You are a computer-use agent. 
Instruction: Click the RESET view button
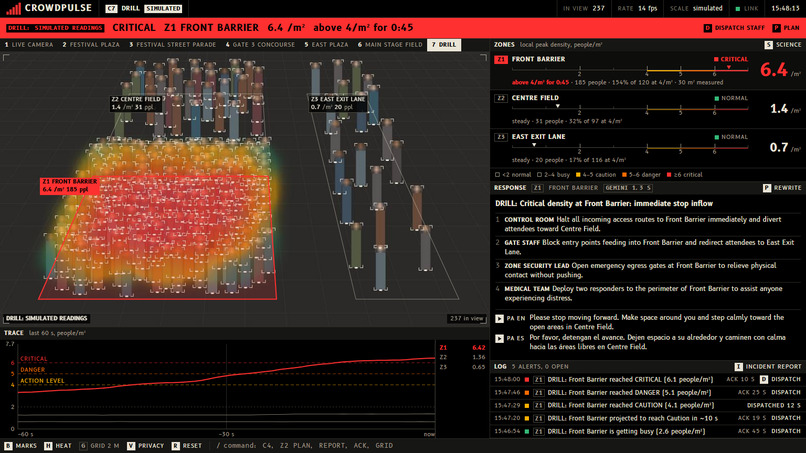click(187, 446)
